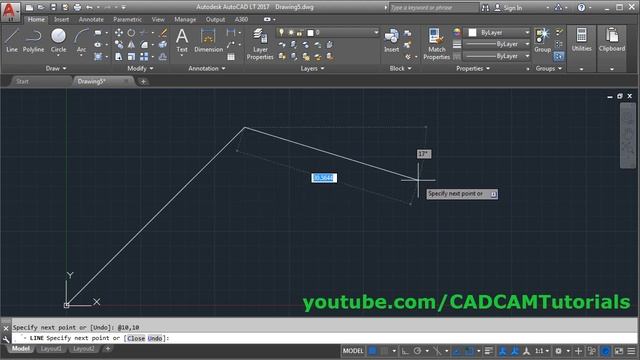Expand the Annotation panel
Image resolution: width=640 pixels, height=360 pixels.
(207, 69)
